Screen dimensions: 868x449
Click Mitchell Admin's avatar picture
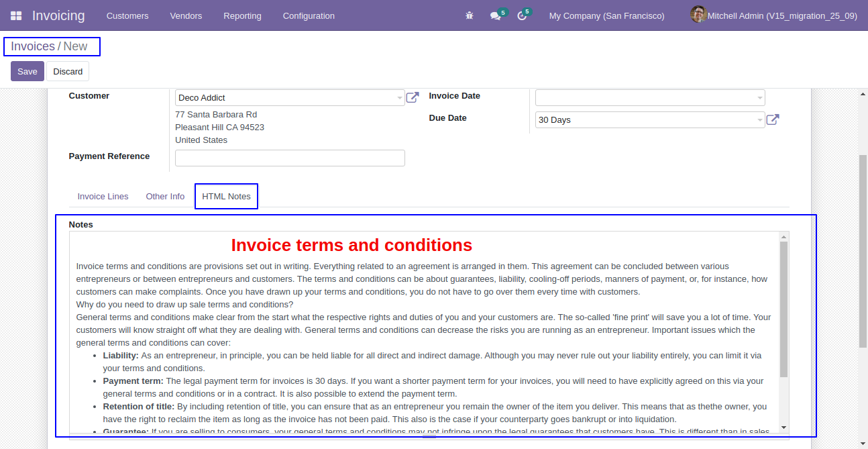click(x=698, y=14)
